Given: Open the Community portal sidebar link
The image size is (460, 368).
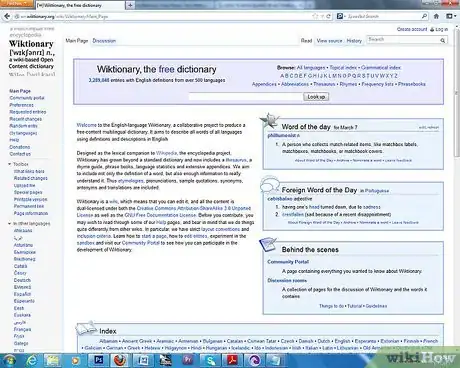Looking at the screenshot, I should tap(27, 98).
